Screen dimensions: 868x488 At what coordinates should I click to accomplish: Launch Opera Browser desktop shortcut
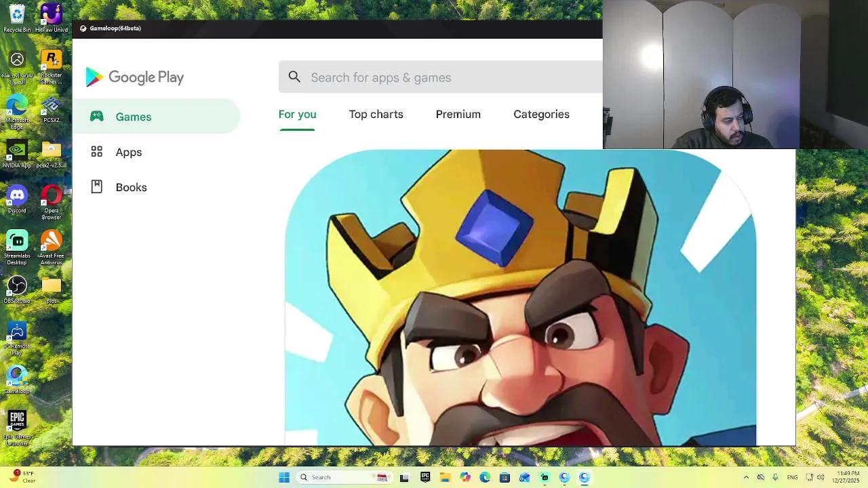point(52,203)
